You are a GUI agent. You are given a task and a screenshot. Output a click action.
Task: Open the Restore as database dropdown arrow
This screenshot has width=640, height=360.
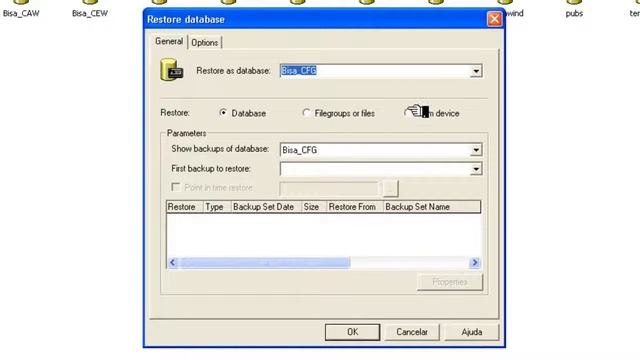(x=476, y=71)
